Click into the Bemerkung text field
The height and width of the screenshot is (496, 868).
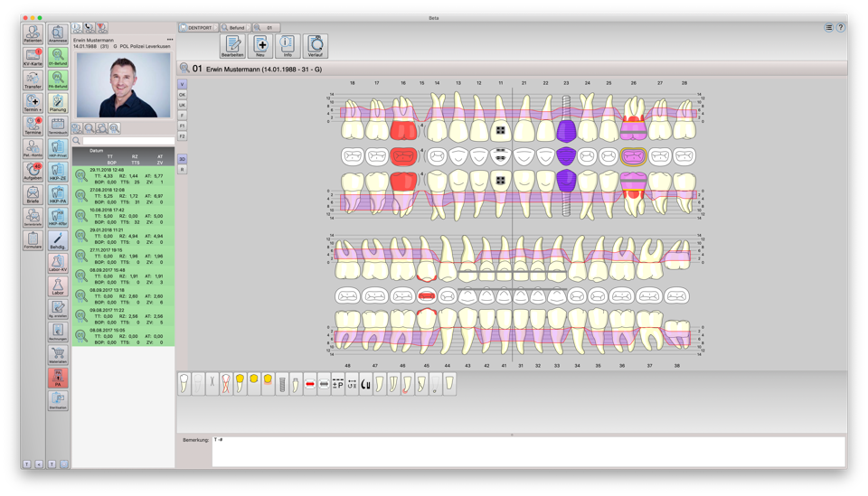pos(528,451)
